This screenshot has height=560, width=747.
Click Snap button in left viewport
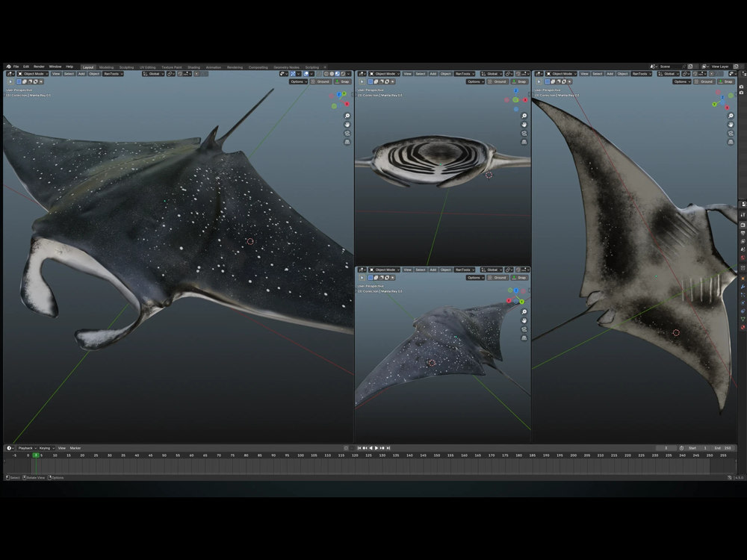point(343,81)
